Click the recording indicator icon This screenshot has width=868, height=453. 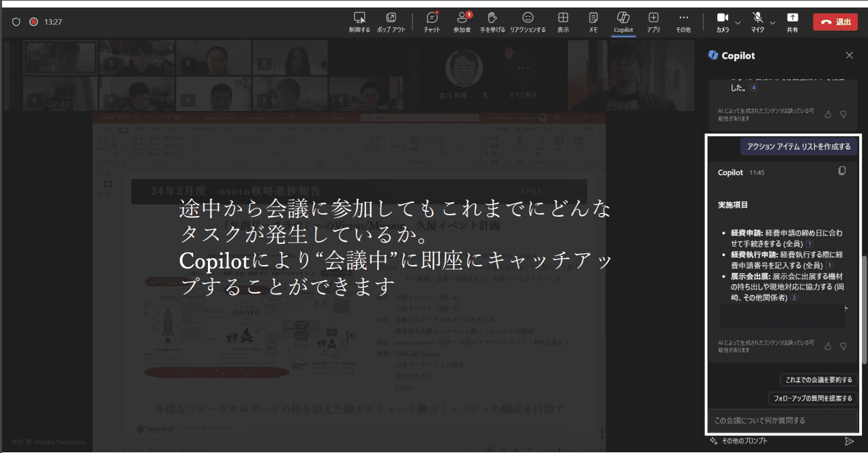tap(33, 22)
